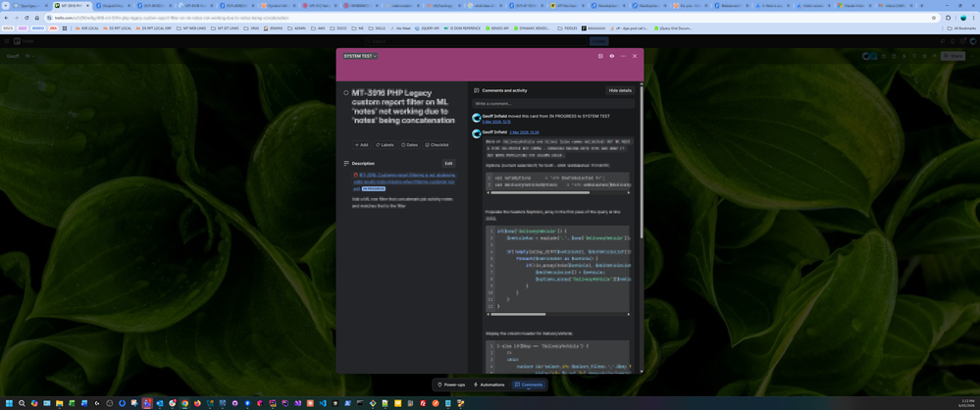Click the Trello logo in header
Screen dimensions: 980x410
click(24, 41)
